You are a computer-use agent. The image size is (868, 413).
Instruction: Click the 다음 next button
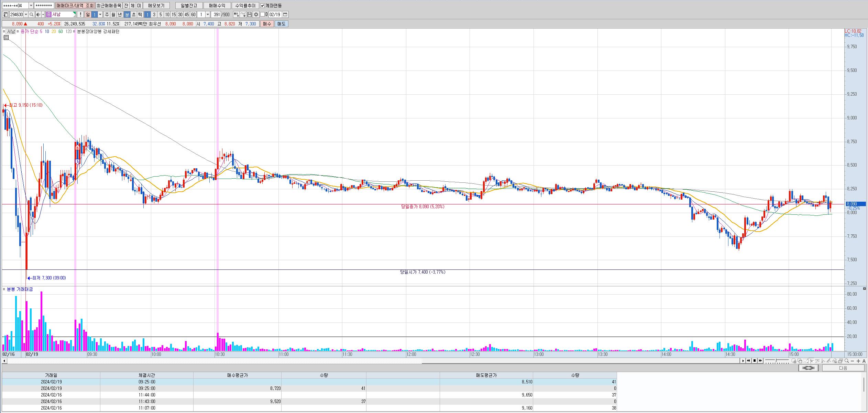click(x=843, y=368)
